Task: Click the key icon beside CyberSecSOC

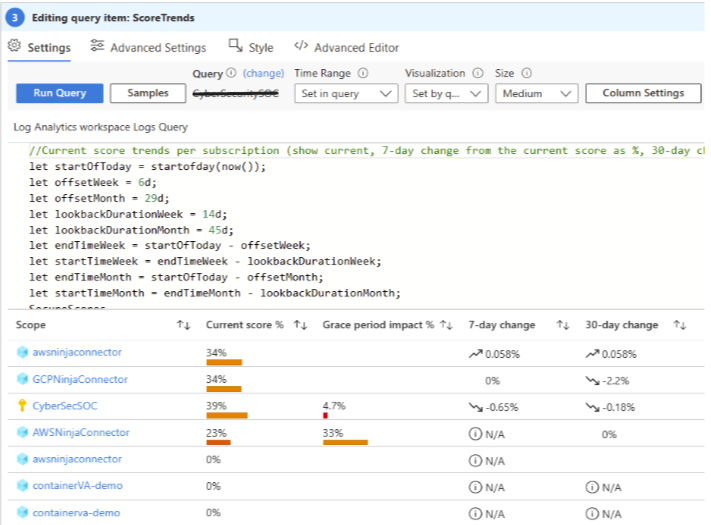Action: (x=22, y=405)
